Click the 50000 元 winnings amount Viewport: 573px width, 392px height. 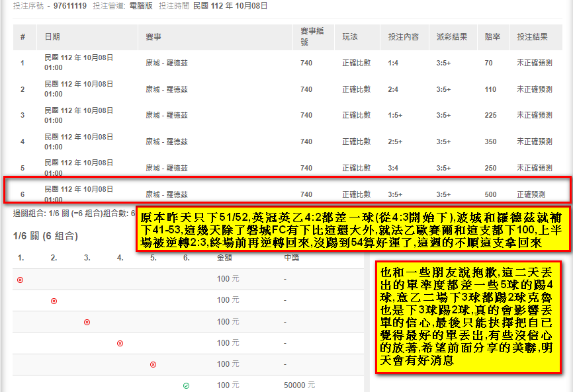pyautogui.click(x=299, y=385)
